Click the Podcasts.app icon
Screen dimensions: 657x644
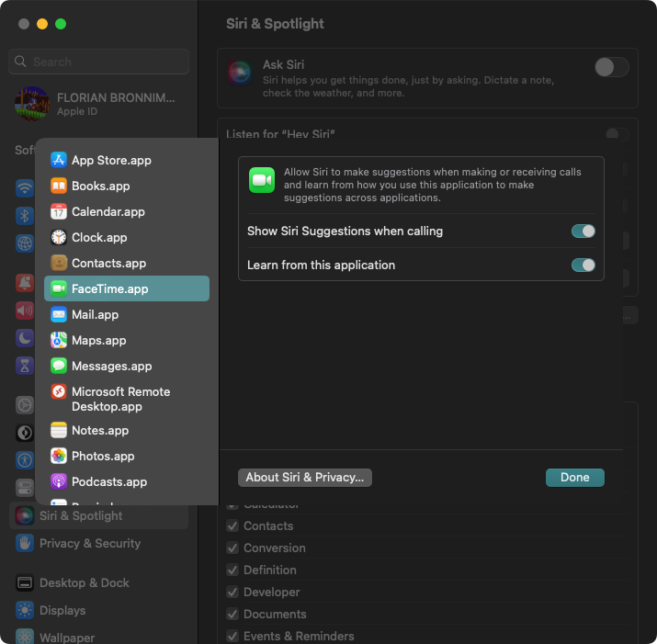click(x=59, y=481)
